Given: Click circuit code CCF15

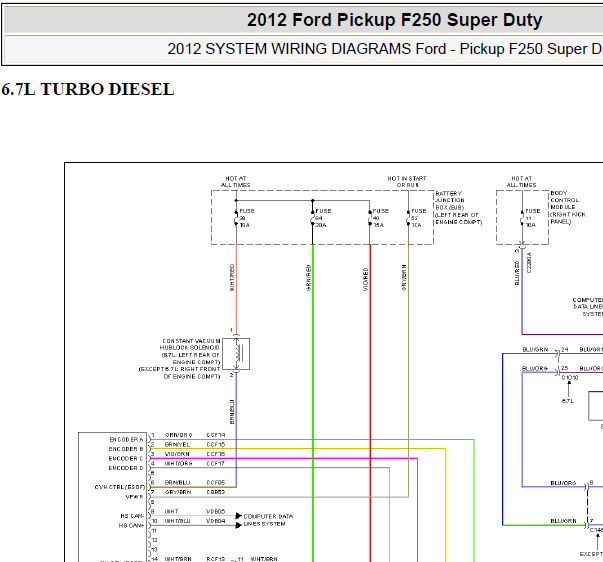Looking at the screenshot, I should 216,444.
